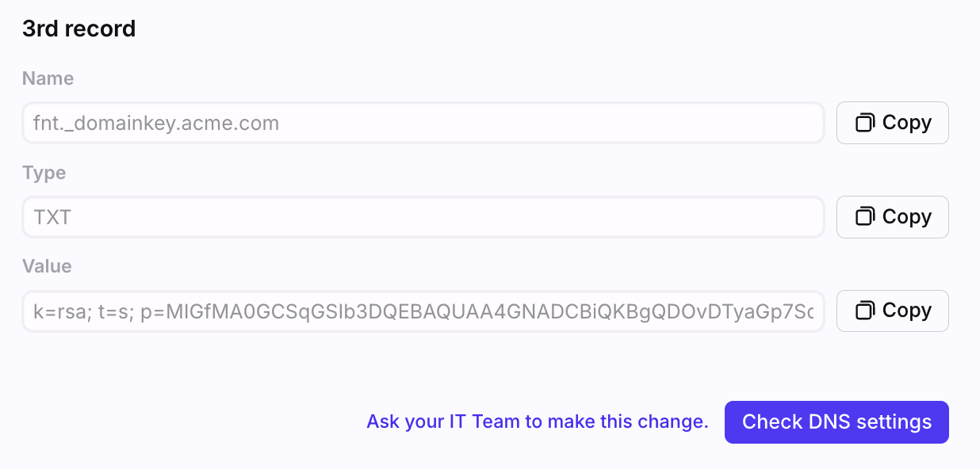Focus the Type field containing TXT
This screenshot has width=980, height=469.
pos(423,217)
